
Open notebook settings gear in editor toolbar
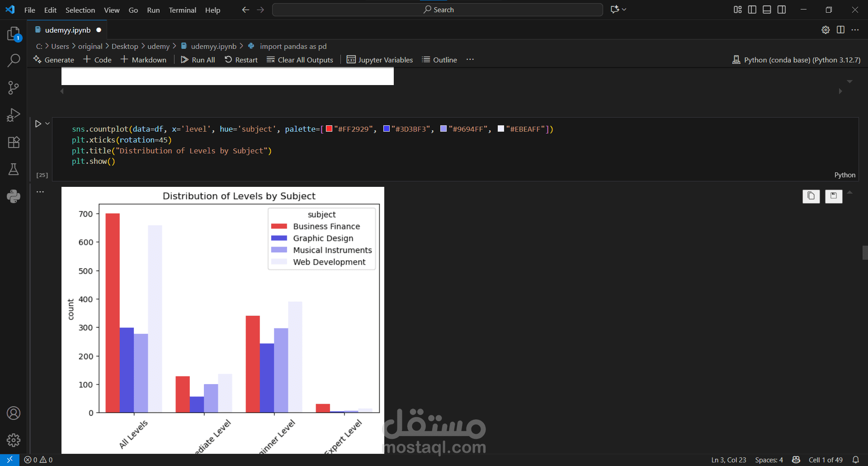pos(826,30)
